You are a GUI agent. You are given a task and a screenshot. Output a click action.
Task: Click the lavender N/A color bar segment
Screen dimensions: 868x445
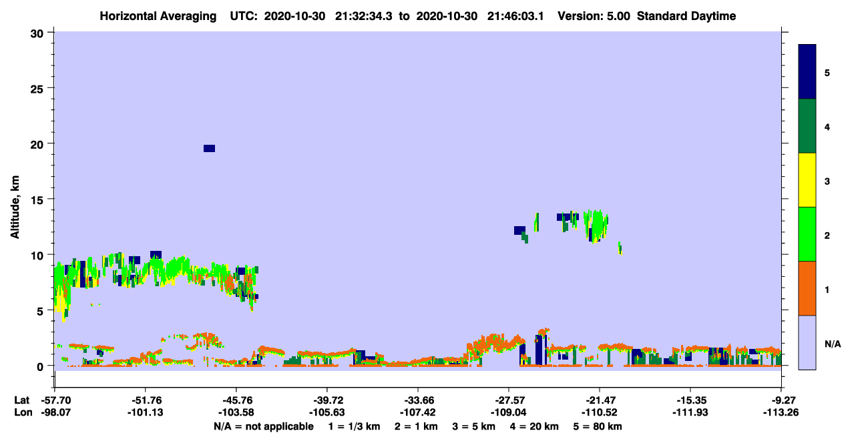coord(807,342)
